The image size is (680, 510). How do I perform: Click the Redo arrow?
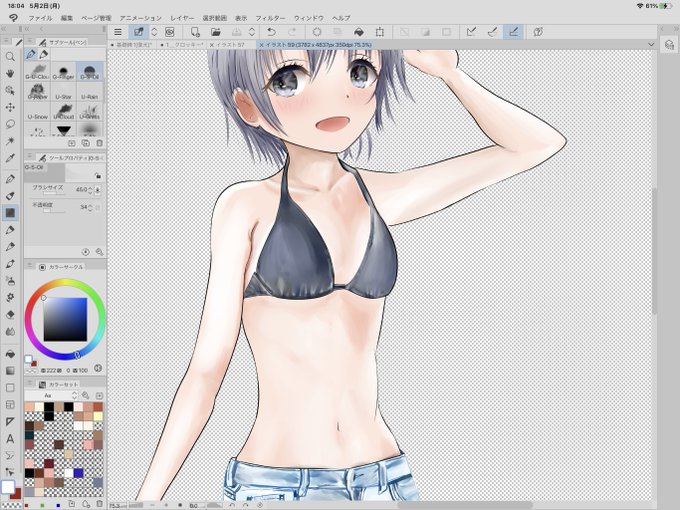(x=292, y=32)
